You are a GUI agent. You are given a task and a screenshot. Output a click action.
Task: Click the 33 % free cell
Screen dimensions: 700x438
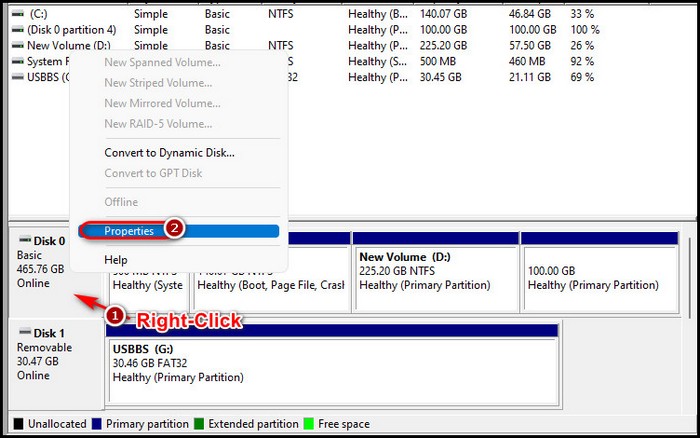pos(582,14)
